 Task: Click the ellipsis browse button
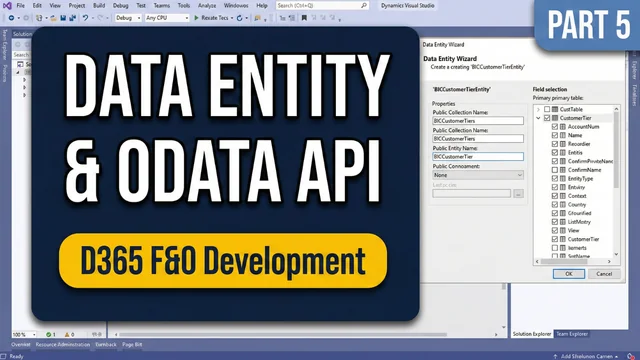point(518,193)
